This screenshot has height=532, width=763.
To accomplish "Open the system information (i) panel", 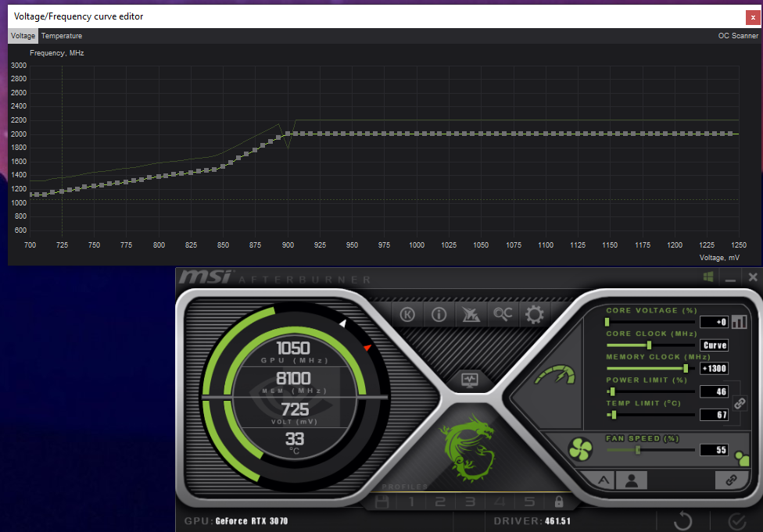I will click(x=439, y=315).
